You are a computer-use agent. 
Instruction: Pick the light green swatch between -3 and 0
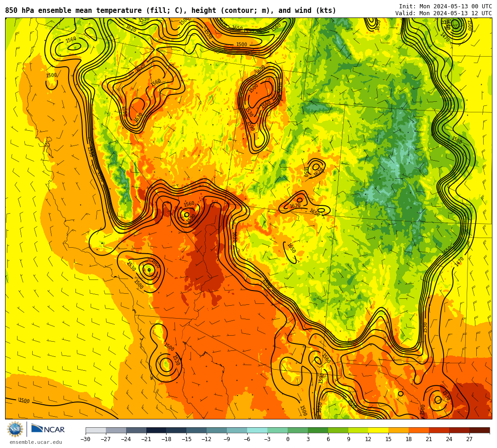tap(277, 430)
